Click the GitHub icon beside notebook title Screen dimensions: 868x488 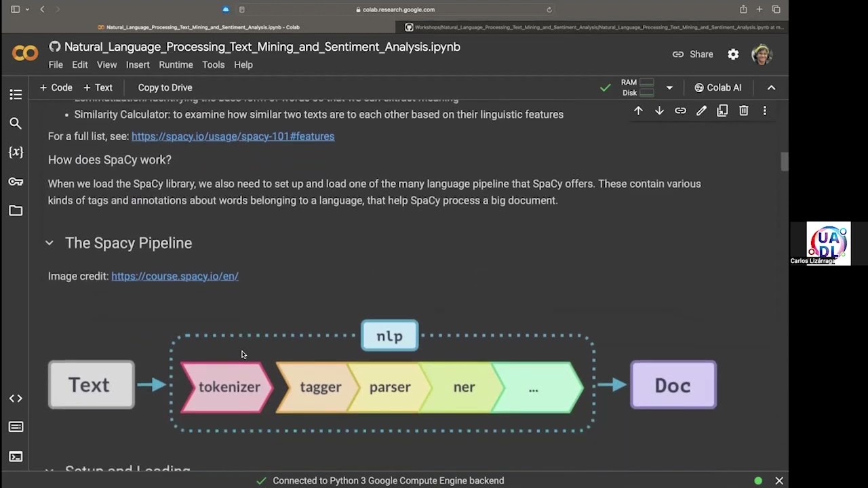coord(55,47)
